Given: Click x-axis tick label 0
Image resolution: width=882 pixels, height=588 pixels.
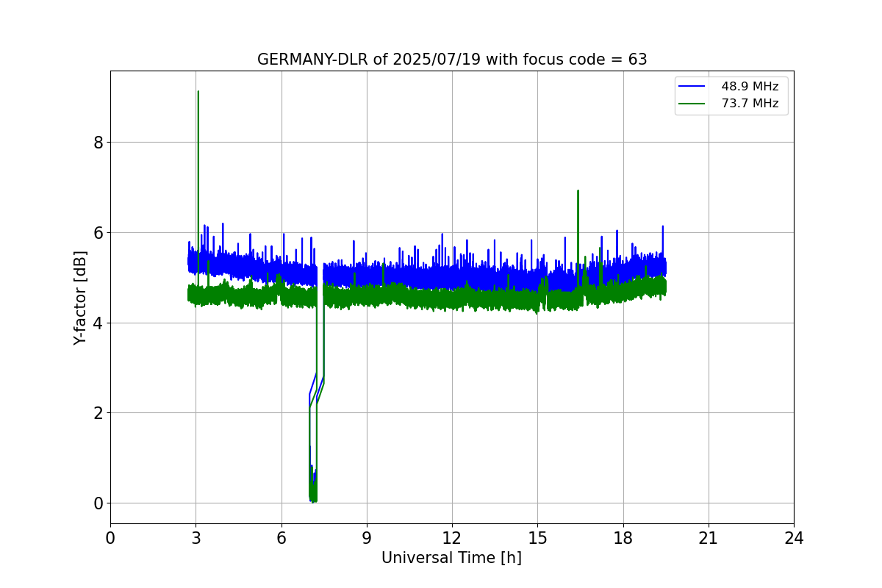Looking at the screenshot, I should click(x=110, y=538).
